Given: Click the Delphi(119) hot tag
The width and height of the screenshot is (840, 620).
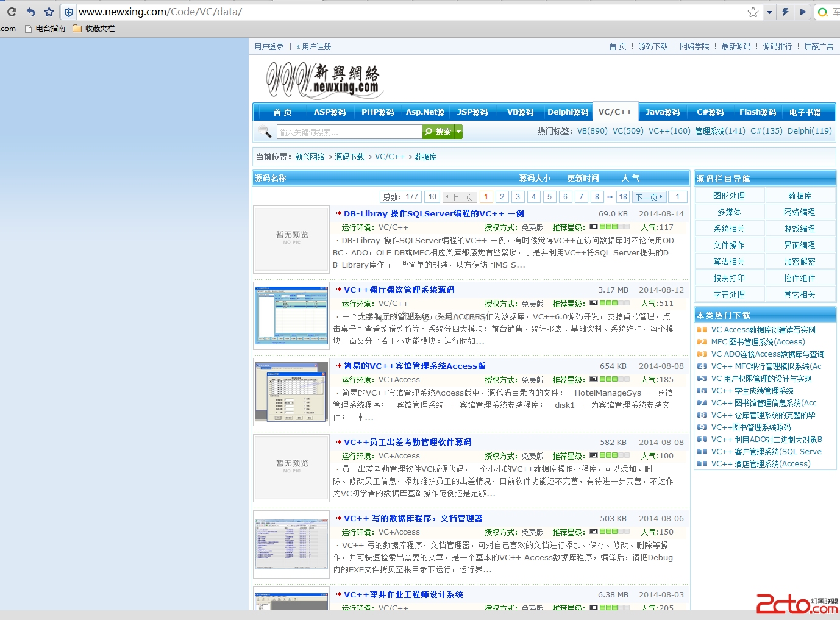Looking at the screenshot, I should 810,130.
